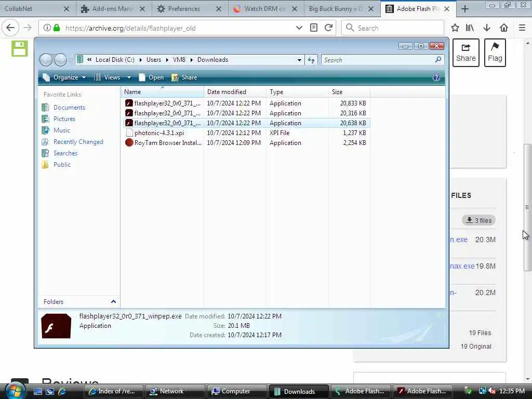Image resolution: width=532 pixels, height=399 pixels.
Task: Expand breadcrumb arrow after VM8
Action: point(191,60)
